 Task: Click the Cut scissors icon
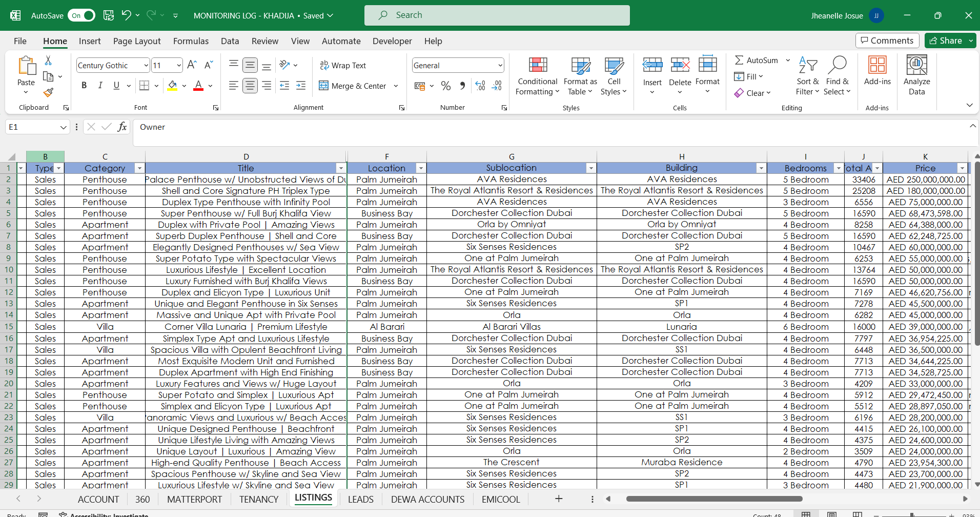48,61
